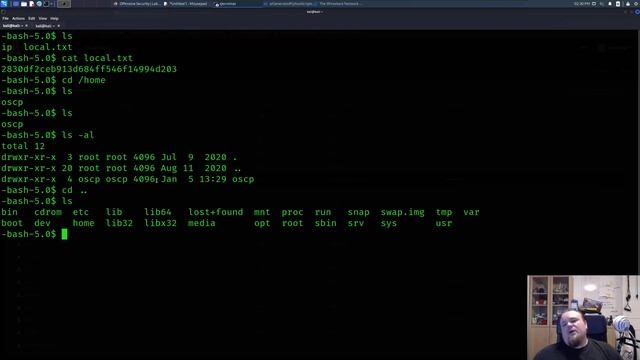
Task: Click the hash 2830df2ceb913d684ff546f14994d203
Action: pyautogui.click(x=89, y=69)
